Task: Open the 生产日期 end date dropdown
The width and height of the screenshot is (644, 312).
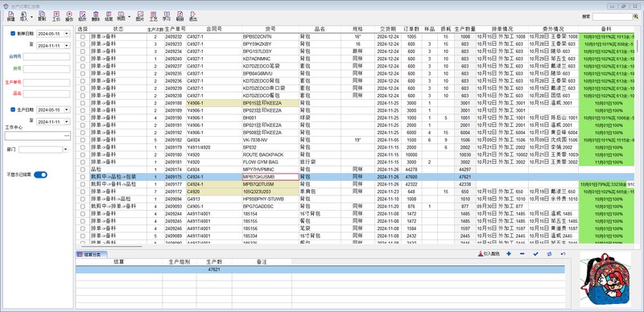Action: click(67, 122)
